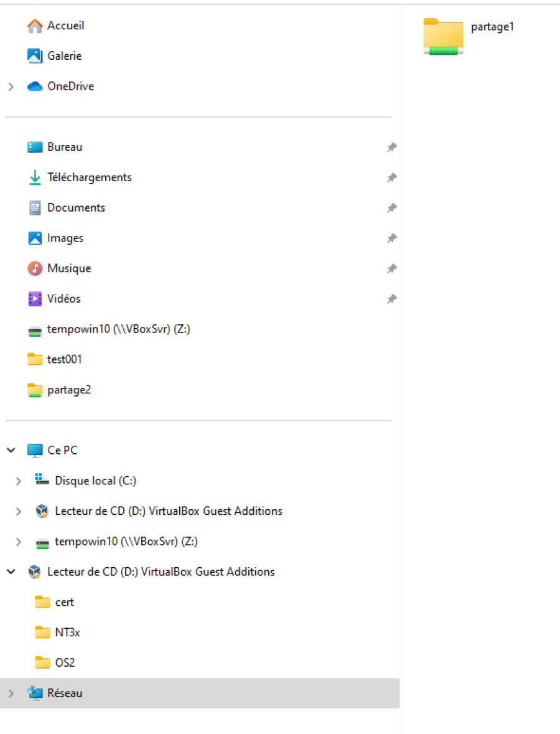Viewport: 560px width, 734px height.
Task: Click the Accueil home icon
Action: pos(35,26)
